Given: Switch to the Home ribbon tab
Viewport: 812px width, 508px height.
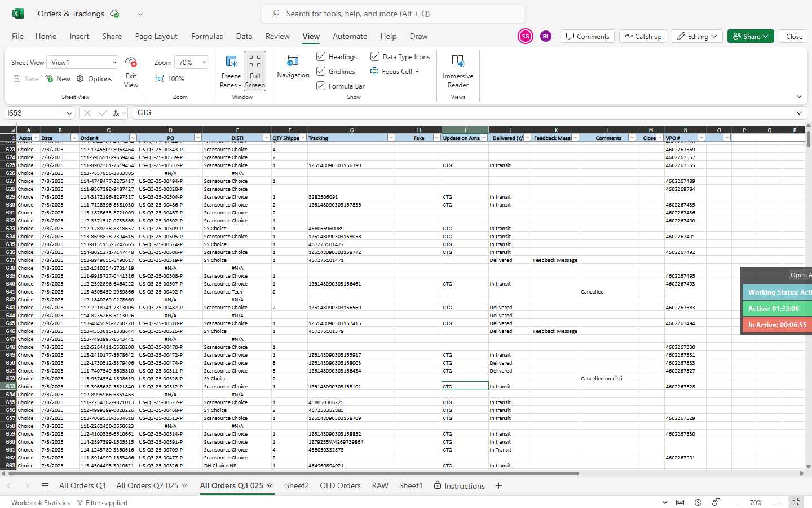Looking at the screenshot, I should (x=46, y=36).
